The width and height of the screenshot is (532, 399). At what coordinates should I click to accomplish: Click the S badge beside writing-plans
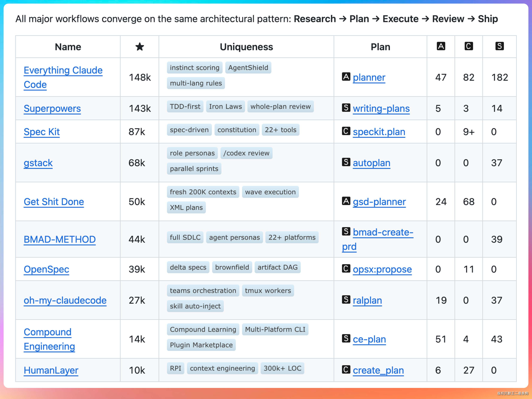(x=346, y=108)
